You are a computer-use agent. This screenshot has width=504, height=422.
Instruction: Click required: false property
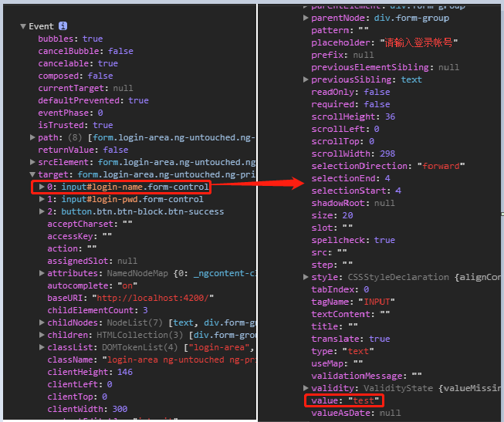[x=350, y=104]
